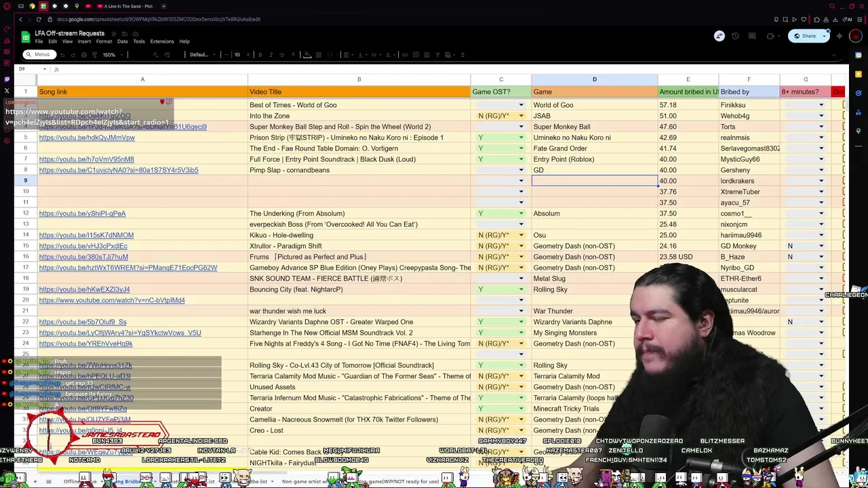Screen dimensions: 868x488
Task: Select row 12 header
Action: (x=26, y=213)
